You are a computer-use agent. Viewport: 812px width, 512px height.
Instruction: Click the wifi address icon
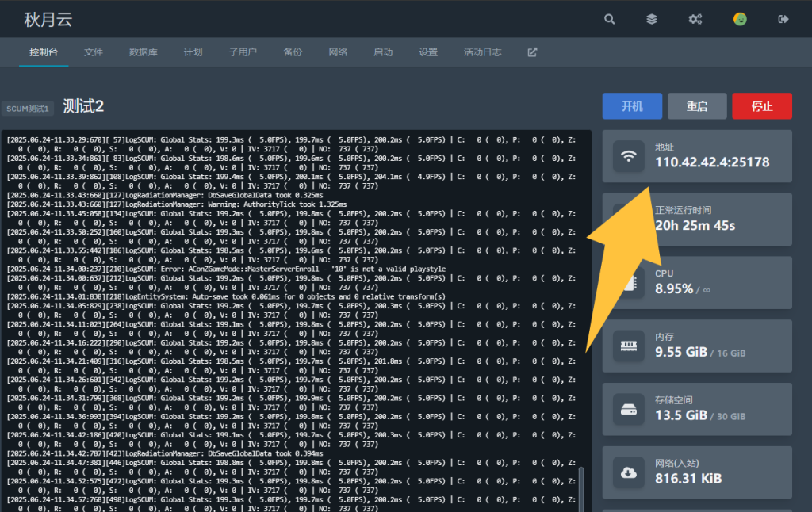629,156
